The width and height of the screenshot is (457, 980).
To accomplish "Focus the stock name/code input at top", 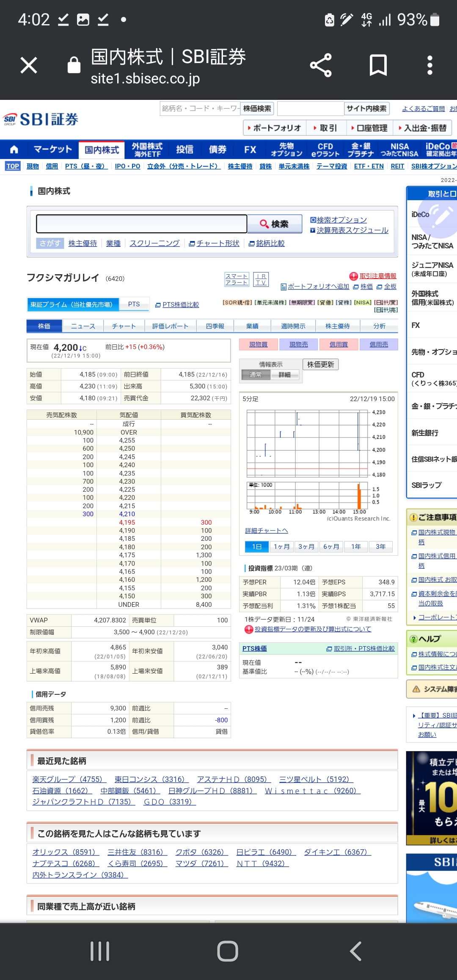I will coord(200,109).
